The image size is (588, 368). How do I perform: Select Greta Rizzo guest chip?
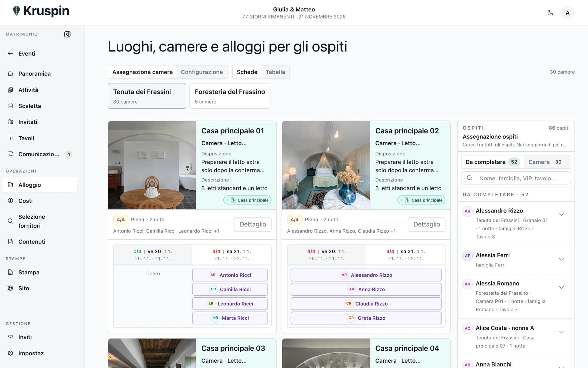point(366,318)
